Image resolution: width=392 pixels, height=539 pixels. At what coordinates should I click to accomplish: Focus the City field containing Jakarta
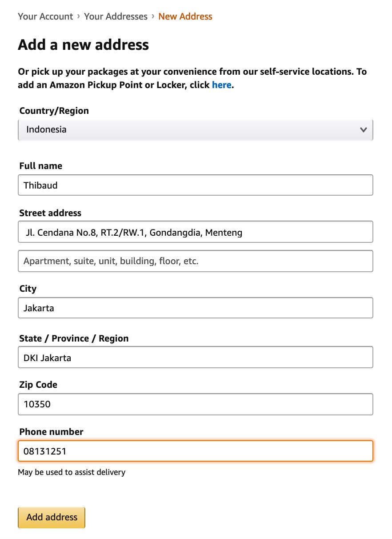196,308
